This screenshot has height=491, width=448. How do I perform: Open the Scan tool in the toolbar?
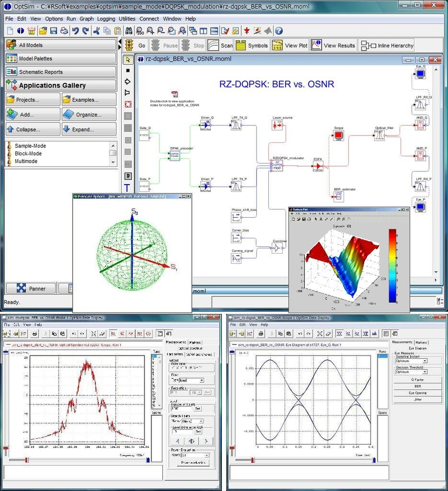point(220,45)
